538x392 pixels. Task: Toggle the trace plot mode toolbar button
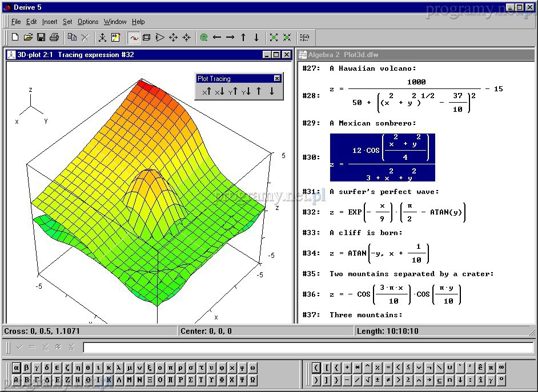click(x=134, y=38)
